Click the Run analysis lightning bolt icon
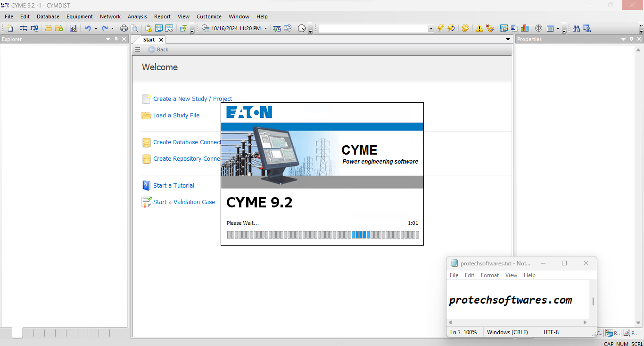 point(440,28)
